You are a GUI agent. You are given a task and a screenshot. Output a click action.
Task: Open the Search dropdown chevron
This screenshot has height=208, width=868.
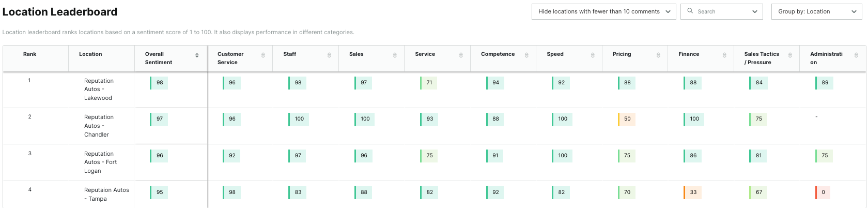tap(755, 11)
